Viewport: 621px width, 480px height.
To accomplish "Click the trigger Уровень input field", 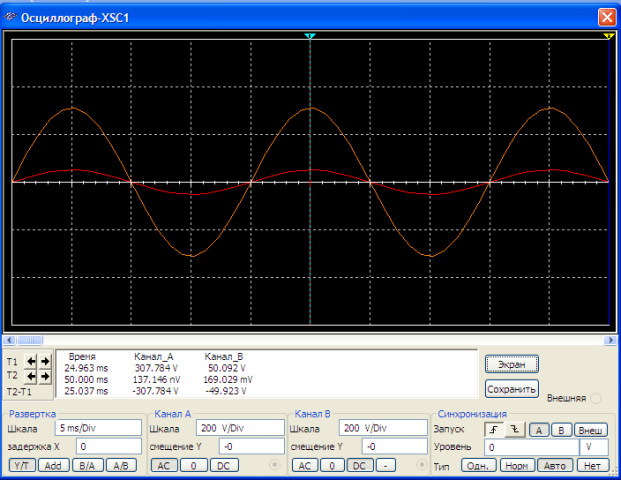I will point(531,448).
